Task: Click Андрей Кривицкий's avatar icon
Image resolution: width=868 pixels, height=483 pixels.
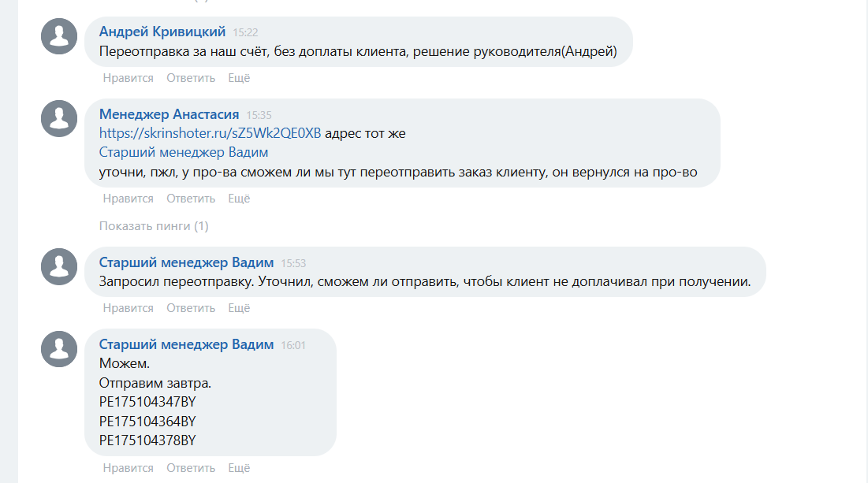Action: 59,36
